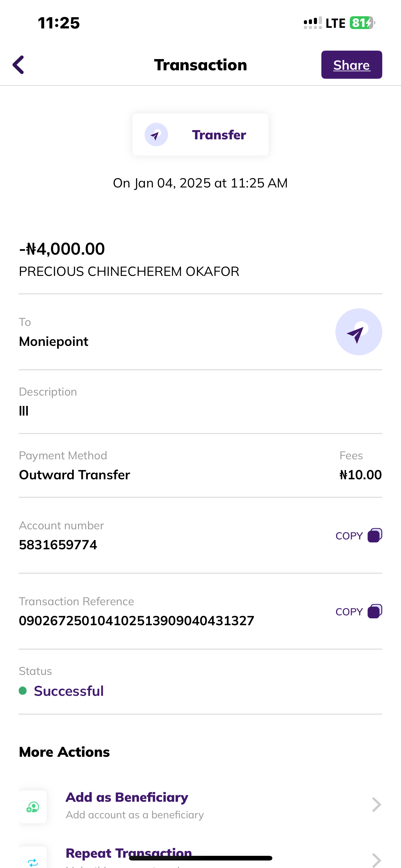Tap the Transfer label chip
The height and width of the screenshot is (868, 401).
(219, 135)
